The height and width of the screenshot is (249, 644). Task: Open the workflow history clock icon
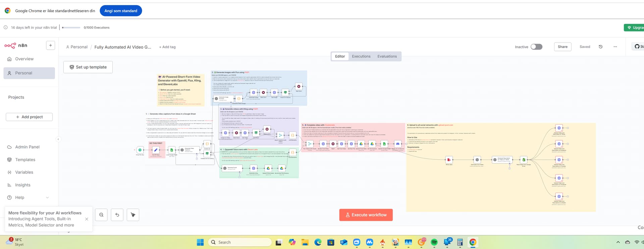click(x=601, y=47)
